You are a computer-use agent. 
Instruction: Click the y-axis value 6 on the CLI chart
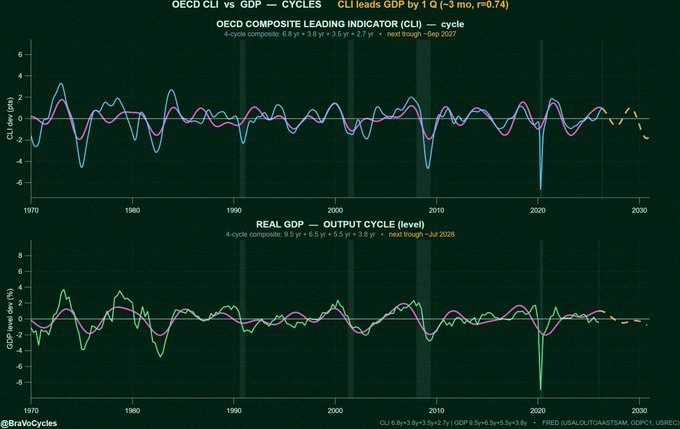pos(20,55)
